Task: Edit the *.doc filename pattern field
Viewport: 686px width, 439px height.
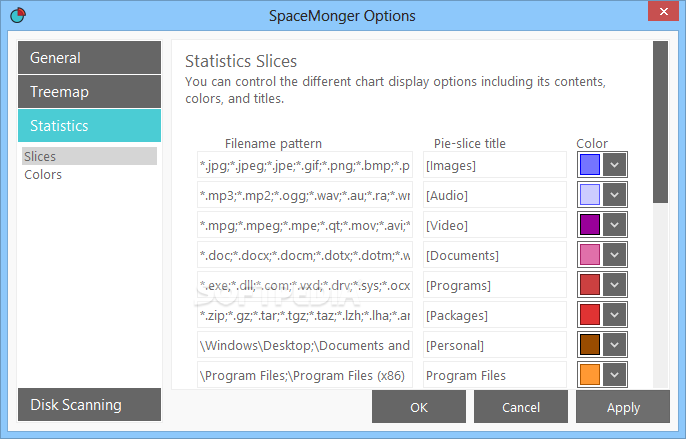Action: point(305,255)
